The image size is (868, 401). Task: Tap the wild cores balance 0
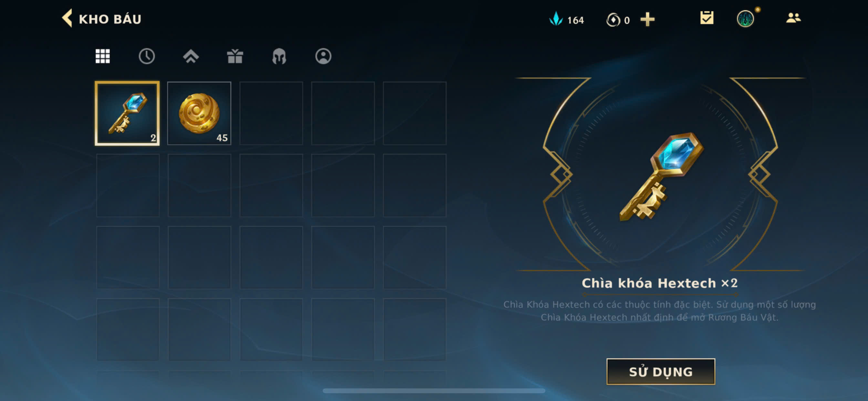coord(618,20)
